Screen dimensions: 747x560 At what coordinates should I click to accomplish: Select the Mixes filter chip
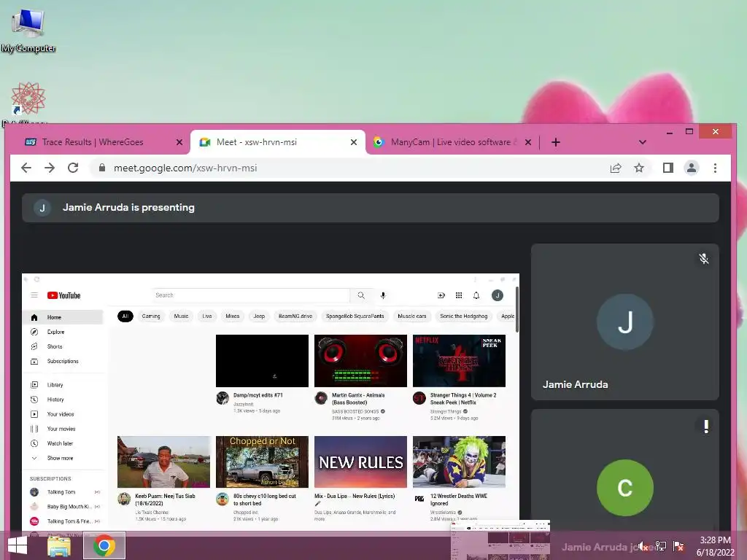click(233, 316)
